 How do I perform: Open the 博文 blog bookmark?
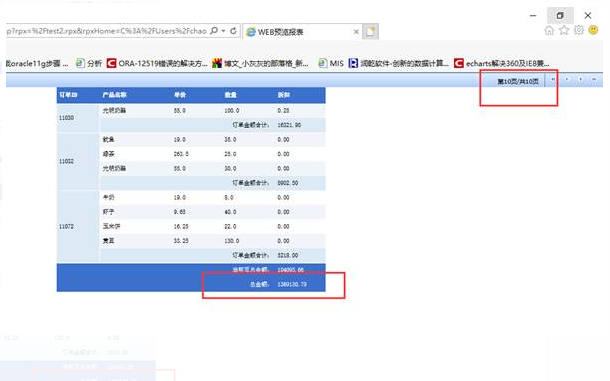[260, 63]
